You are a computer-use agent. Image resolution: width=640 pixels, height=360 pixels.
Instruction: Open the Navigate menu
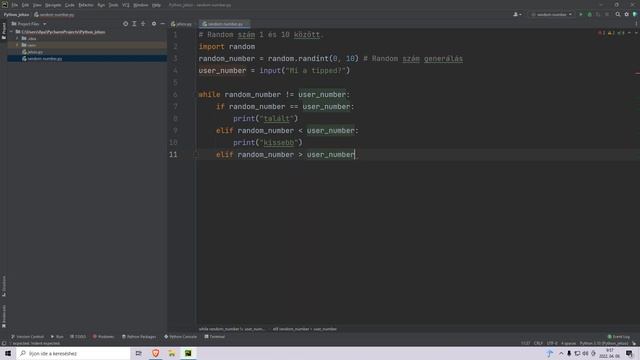[53, 5]
